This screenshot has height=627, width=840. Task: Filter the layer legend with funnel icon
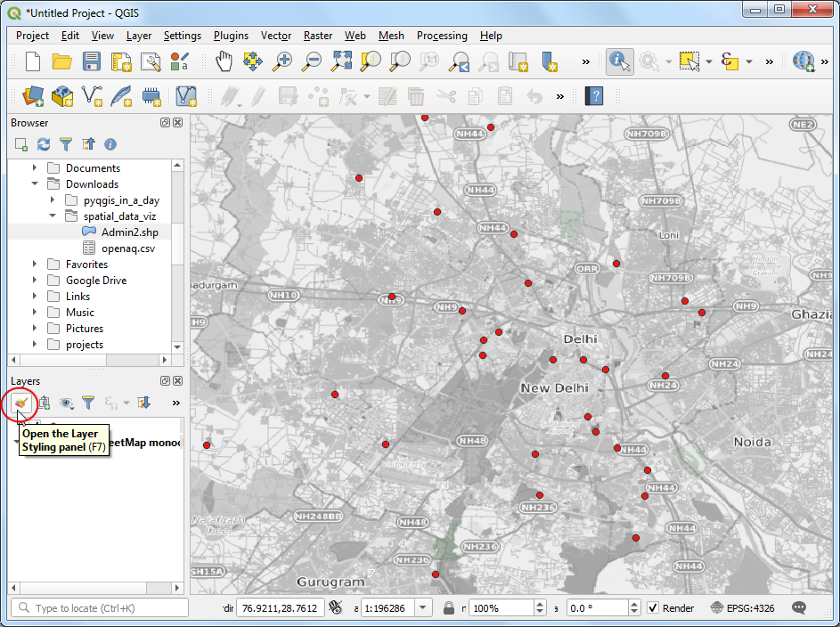[x=88, y=403]
